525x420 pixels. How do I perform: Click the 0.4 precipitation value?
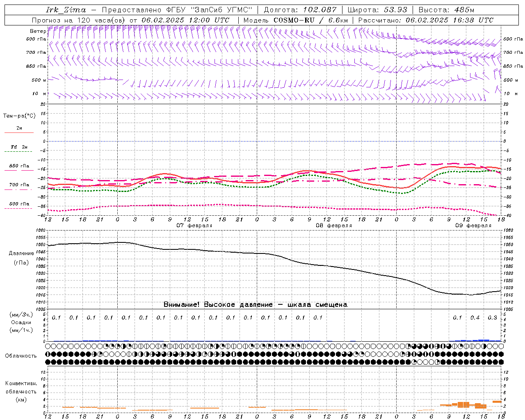click(475, 318)
